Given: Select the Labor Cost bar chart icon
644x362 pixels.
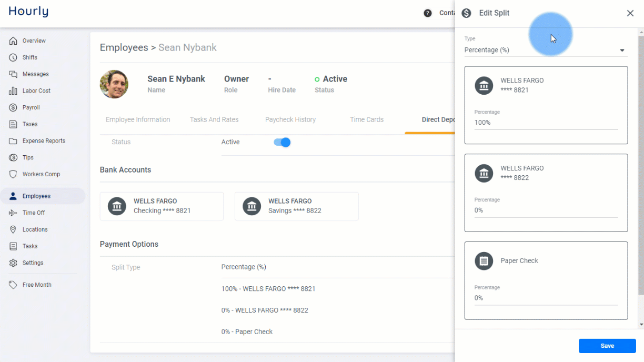Looking at the screenshot, I should tap(13, 91).
